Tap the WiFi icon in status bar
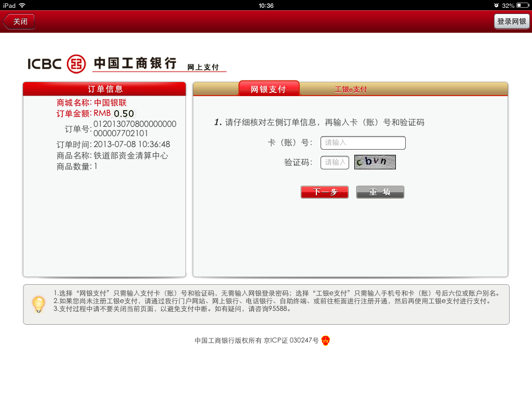Viewport: 532px width, 399px height. (x=22, y=5)
